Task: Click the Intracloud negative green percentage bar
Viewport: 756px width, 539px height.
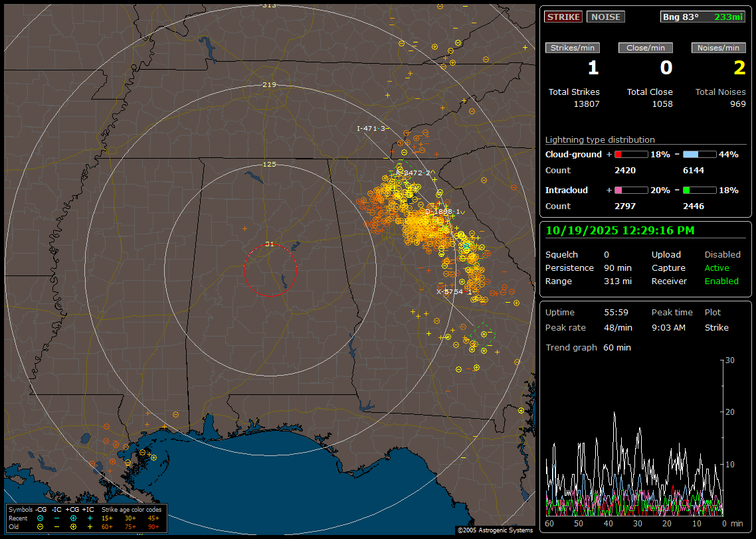Action: point(700,191)
